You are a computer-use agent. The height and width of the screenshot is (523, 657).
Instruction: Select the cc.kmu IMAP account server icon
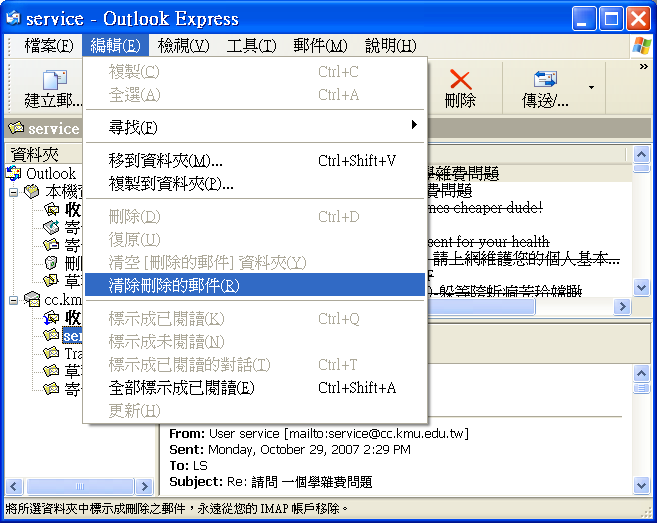(32, 299)
